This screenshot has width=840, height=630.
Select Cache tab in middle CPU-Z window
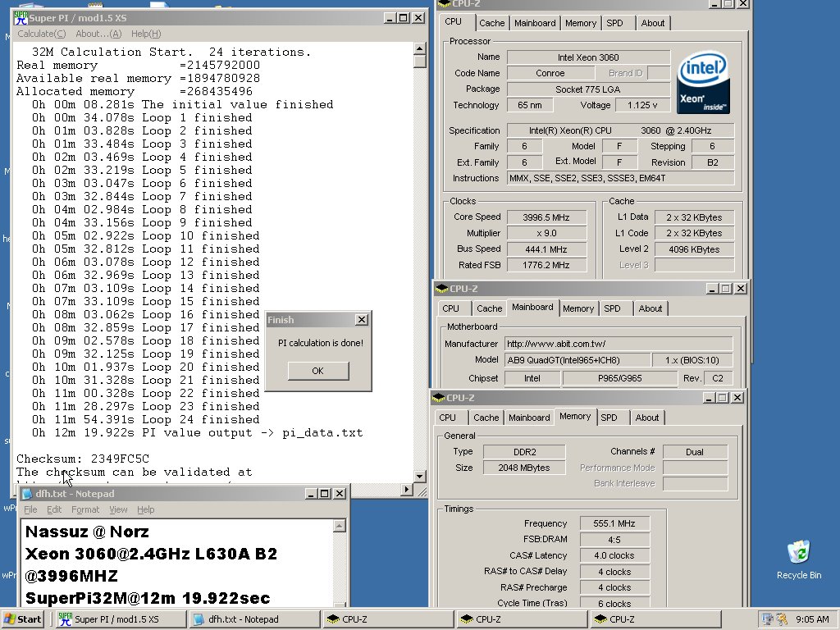pyautogui.click(x=489, y=308)
